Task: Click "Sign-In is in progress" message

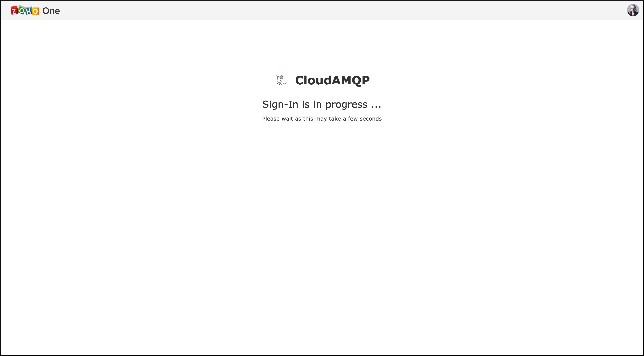Action: tap(321, 104)
